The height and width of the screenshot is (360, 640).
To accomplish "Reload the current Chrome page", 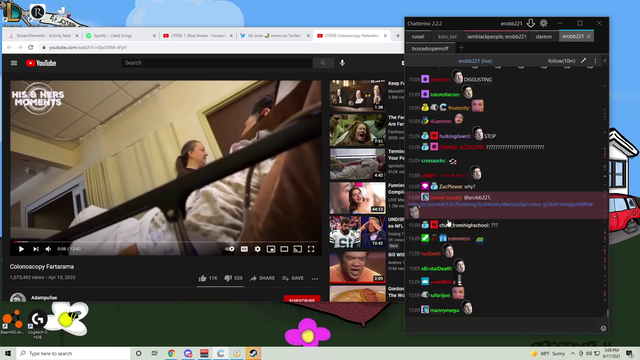I will click(x=31, y=47).
